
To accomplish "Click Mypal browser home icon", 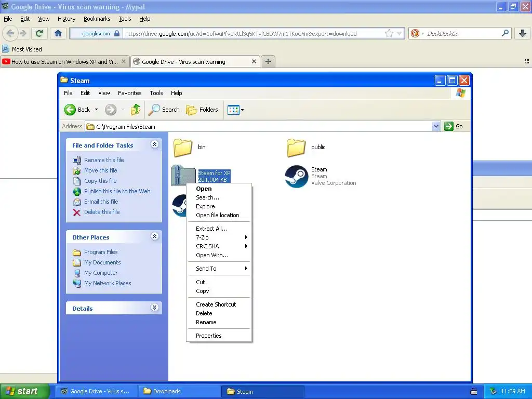I will coord(58,33).
